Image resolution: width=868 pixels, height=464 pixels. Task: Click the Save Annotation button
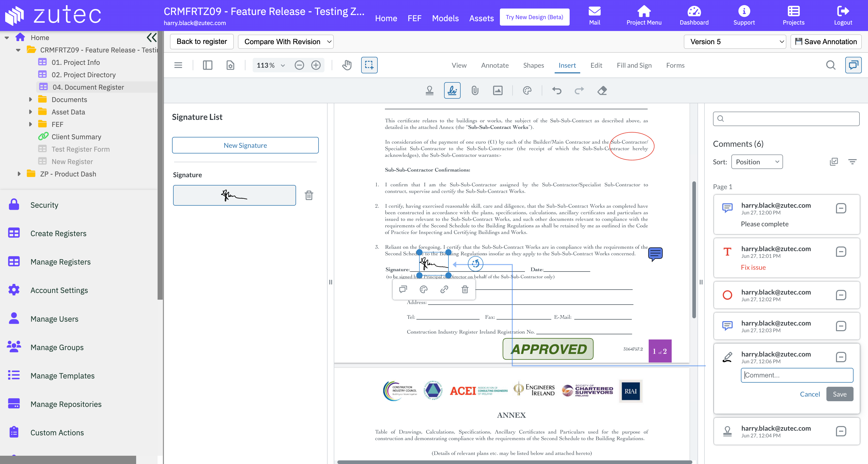(826, 42)
